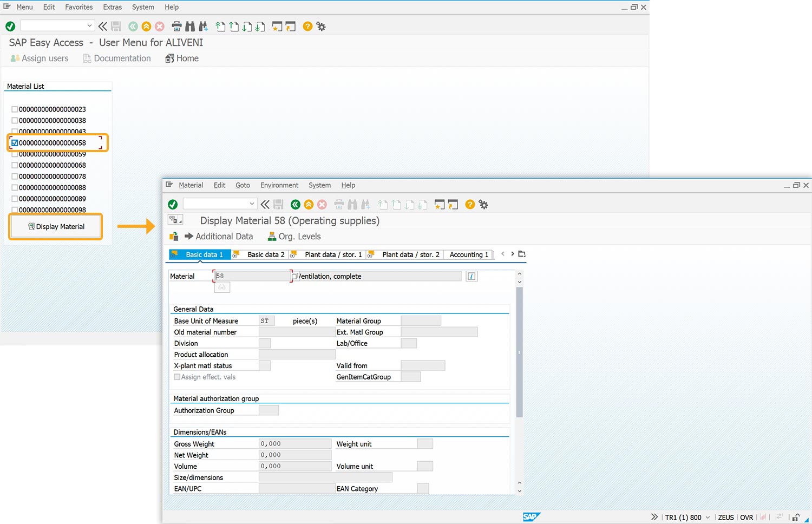Screen dimensions: 812x524
Task: Click Org. Levels button
Action: 294,237
